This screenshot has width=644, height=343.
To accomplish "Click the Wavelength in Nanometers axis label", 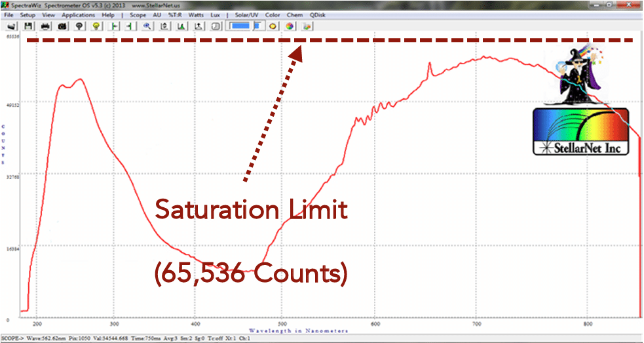I will 299,331.
